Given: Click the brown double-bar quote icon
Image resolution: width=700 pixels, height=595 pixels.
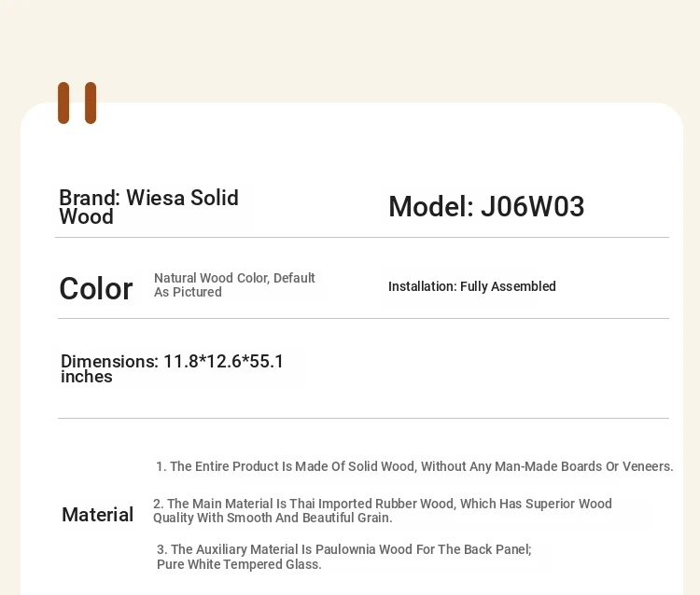Looking at the screenshot, I should (77, 103).
